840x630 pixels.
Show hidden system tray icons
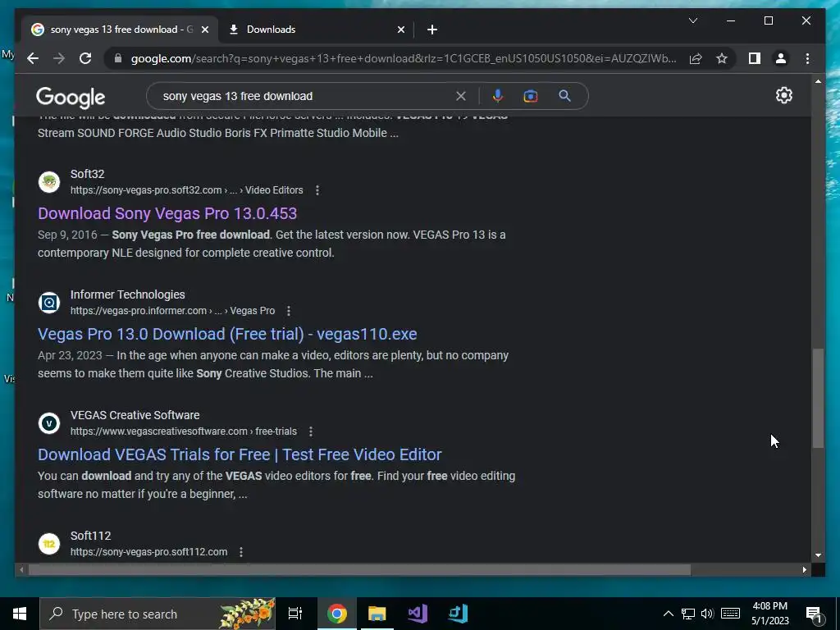(x=668, y=614)
